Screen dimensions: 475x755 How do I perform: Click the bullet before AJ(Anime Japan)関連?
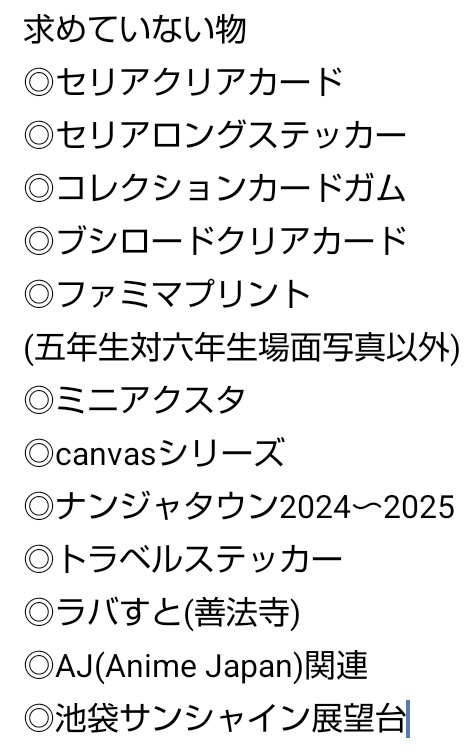point(39,666)
